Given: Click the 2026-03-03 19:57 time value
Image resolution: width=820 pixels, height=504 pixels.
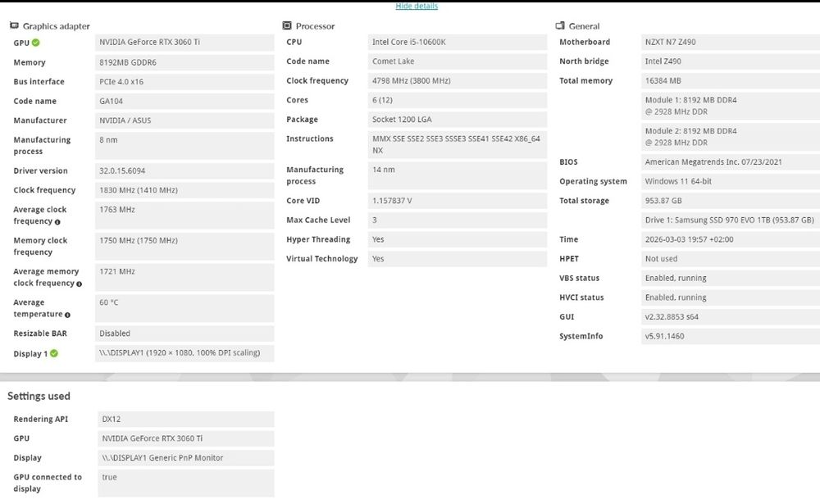Looking at the screenshot, I should 730,239.
